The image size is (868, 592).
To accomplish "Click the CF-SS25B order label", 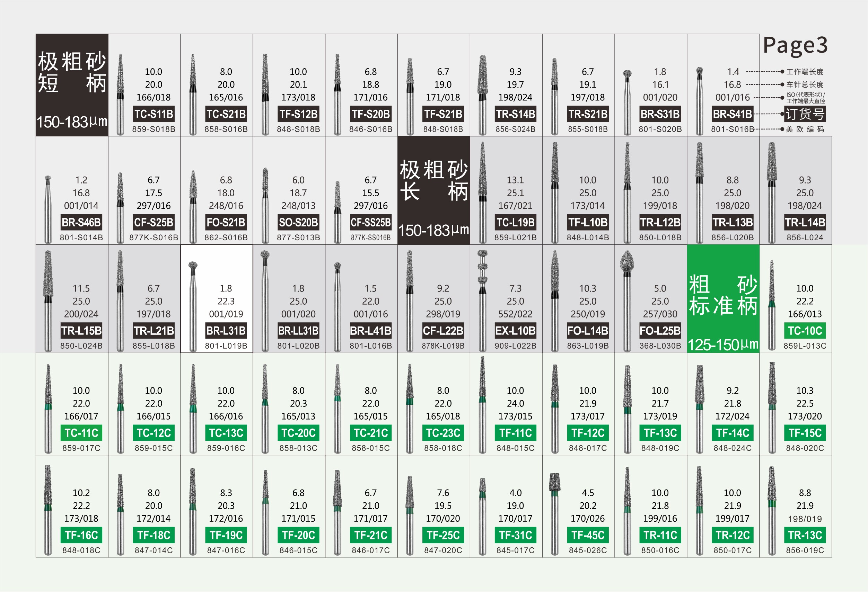I will [370, 223].
